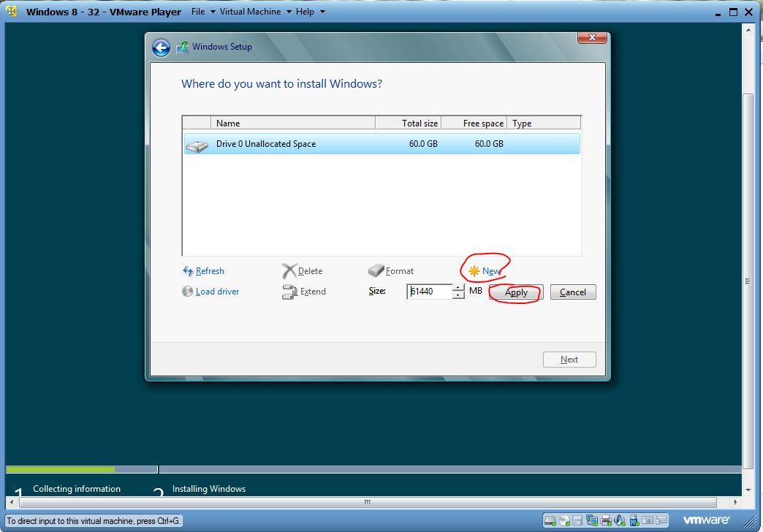
Task: Open the Virtual Machine dropdown menu
Action: [256, 12]
